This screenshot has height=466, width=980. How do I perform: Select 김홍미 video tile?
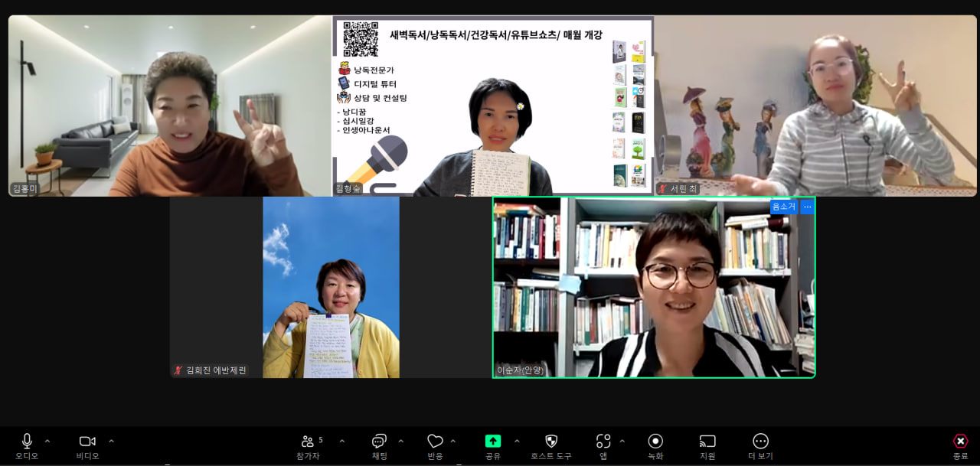(x=170, y=106)
